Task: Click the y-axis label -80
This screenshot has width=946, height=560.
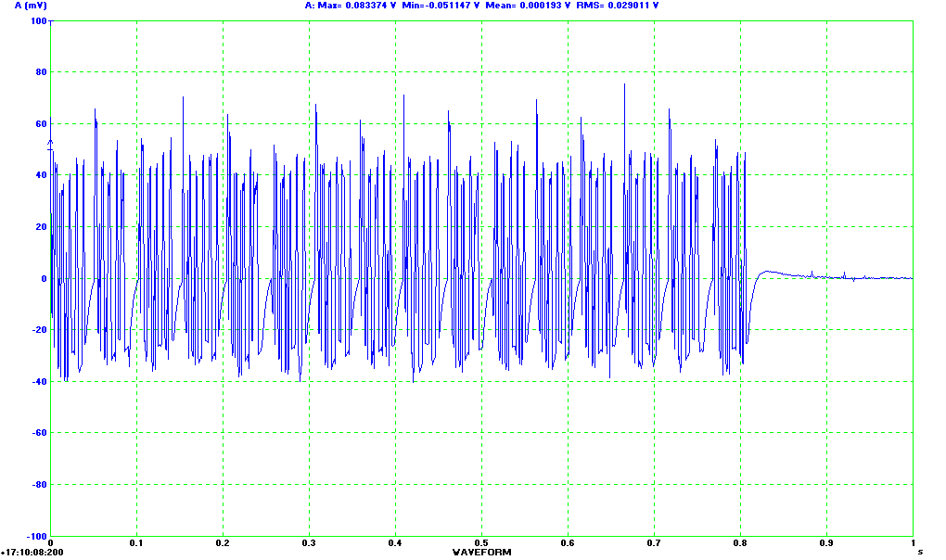Action: 39,485
